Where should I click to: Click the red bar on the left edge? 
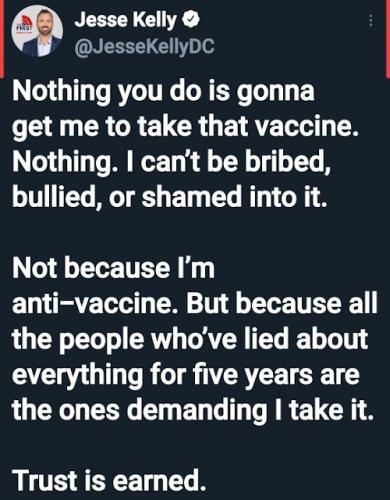[x=2, y=38]
